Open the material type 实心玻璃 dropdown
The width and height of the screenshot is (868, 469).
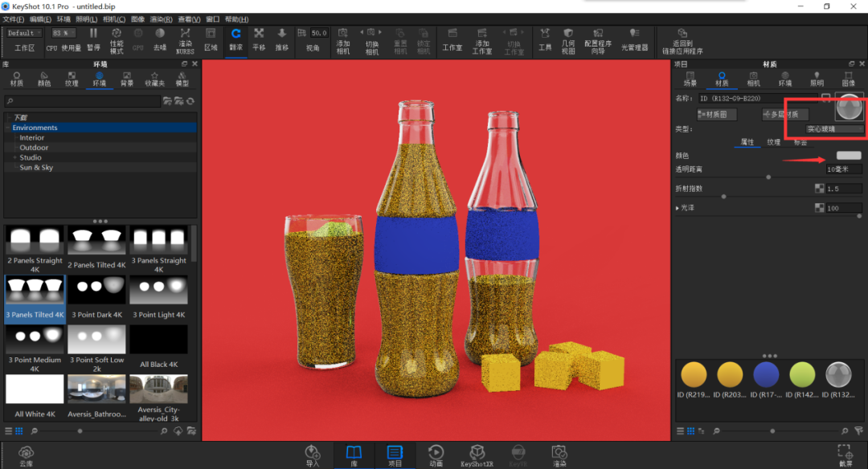coord(834,128)
